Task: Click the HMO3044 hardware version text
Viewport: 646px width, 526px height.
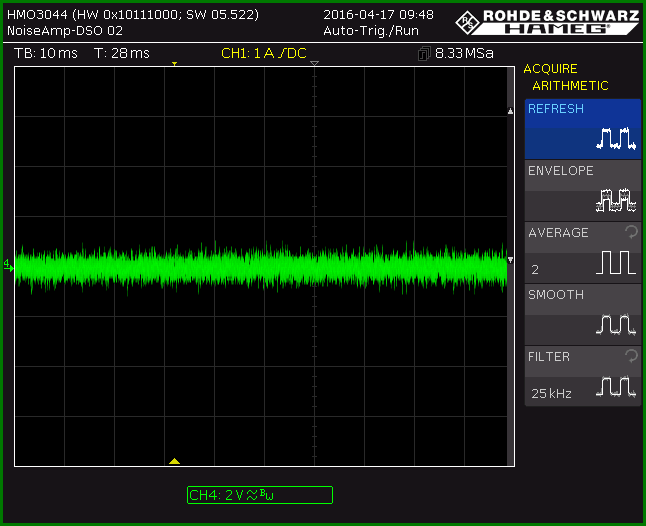Action: click(x=133, y=15)
